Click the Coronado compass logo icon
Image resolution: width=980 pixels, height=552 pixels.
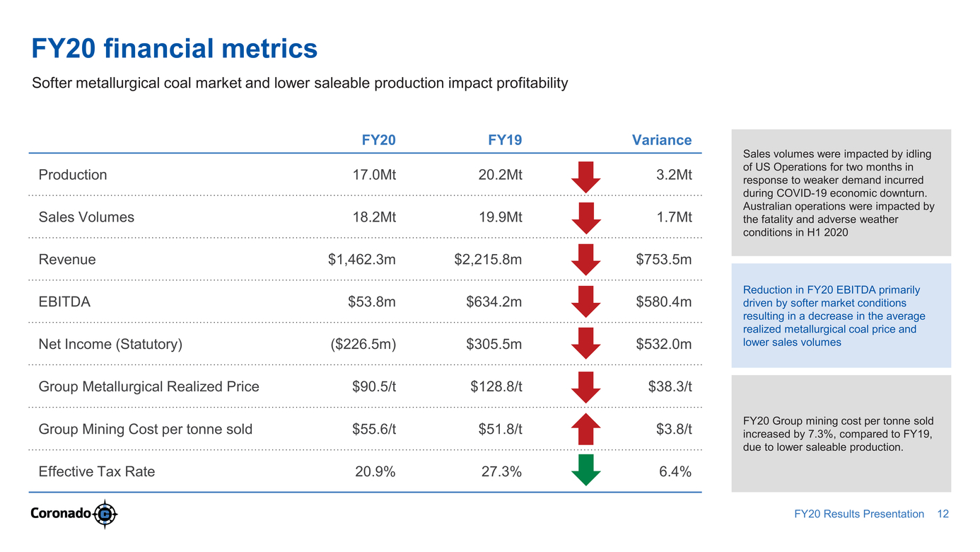point(105,514)
